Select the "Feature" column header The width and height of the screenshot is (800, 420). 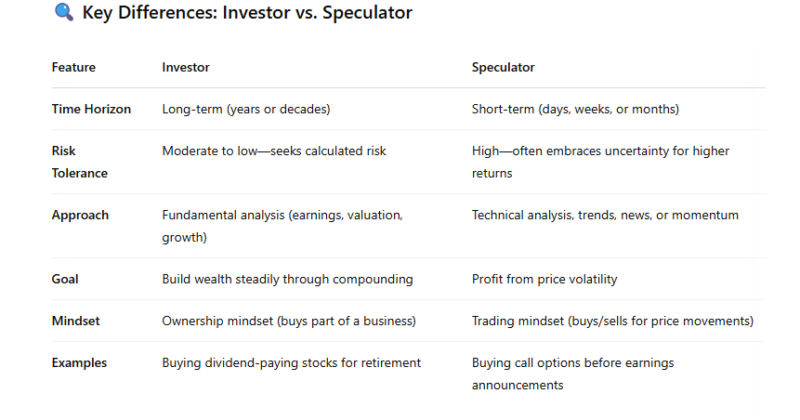[x=74, y=67]
